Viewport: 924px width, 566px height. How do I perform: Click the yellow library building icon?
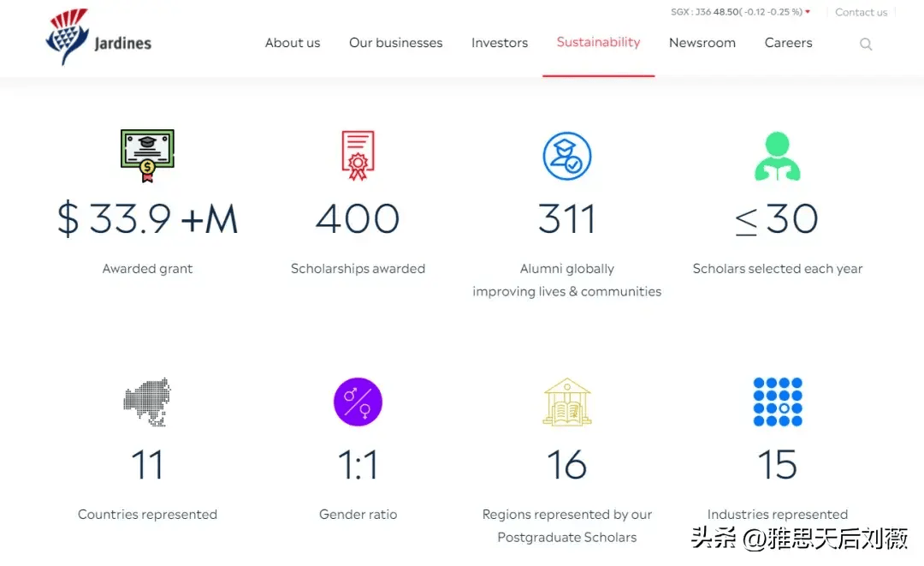[x=567, y=402]
